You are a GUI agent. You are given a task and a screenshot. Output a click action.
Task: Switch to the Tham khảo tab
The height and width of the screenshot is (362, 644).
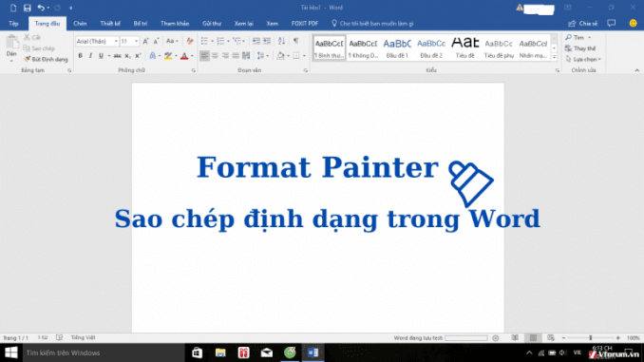(175, 24)
